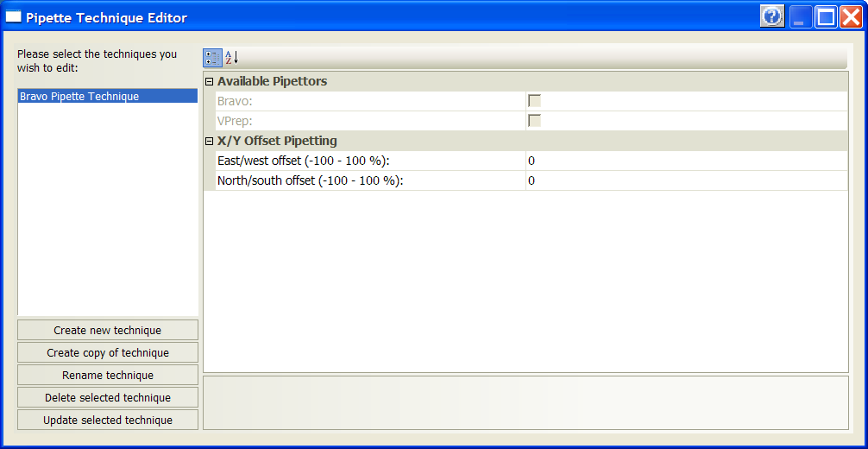
Task: Collapse the X/Y Offset Pipetting section
Action: coord(209,141)
